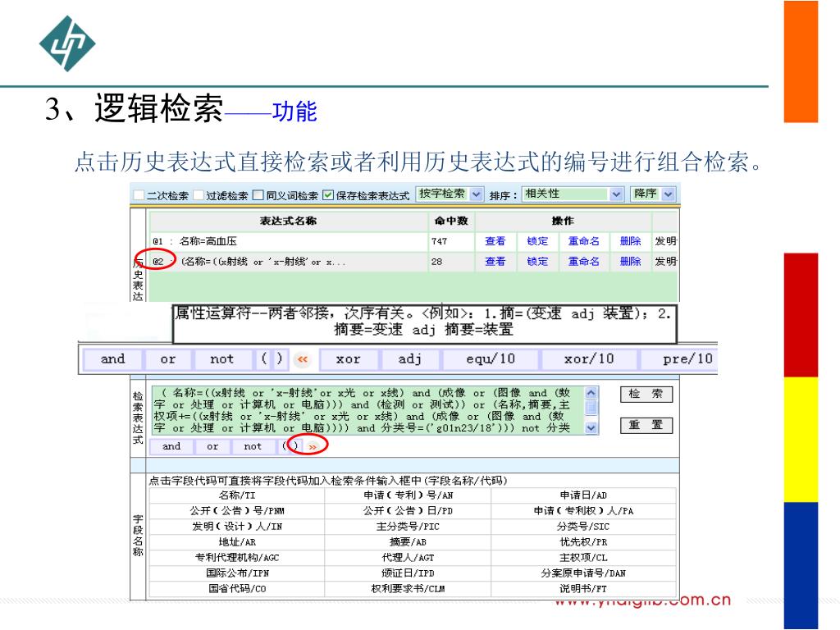840x630 pixels.
Task: Click the 'xor/10' operator button
Action: [x=589, y=359]
